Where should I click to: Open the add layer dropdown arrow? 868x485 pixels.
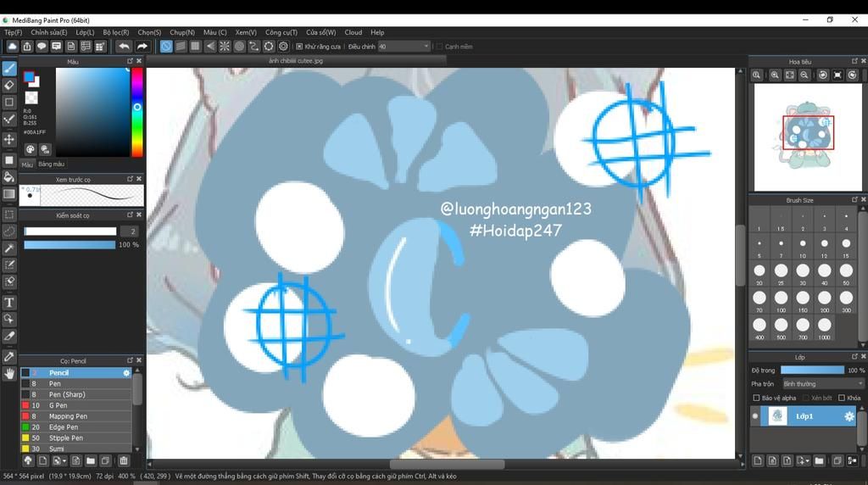point(807,460)
